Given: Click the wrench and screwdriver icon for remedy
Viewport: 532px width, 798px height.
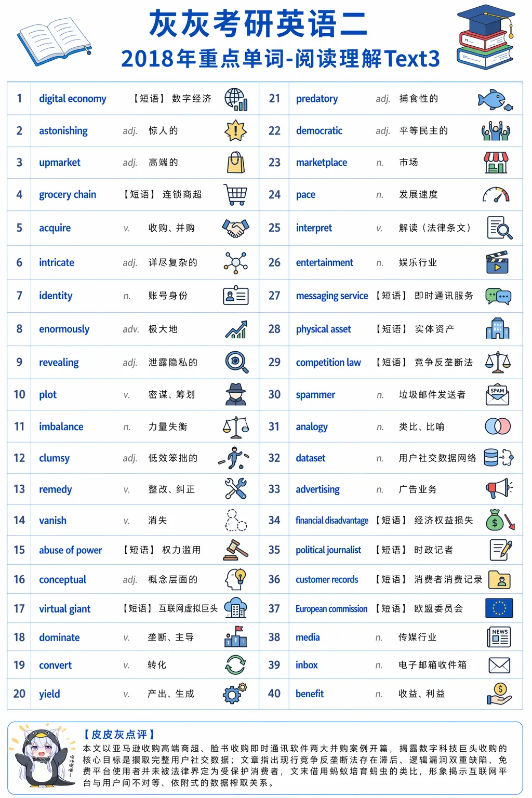Looking at the screenshot, I should point(236,489).
